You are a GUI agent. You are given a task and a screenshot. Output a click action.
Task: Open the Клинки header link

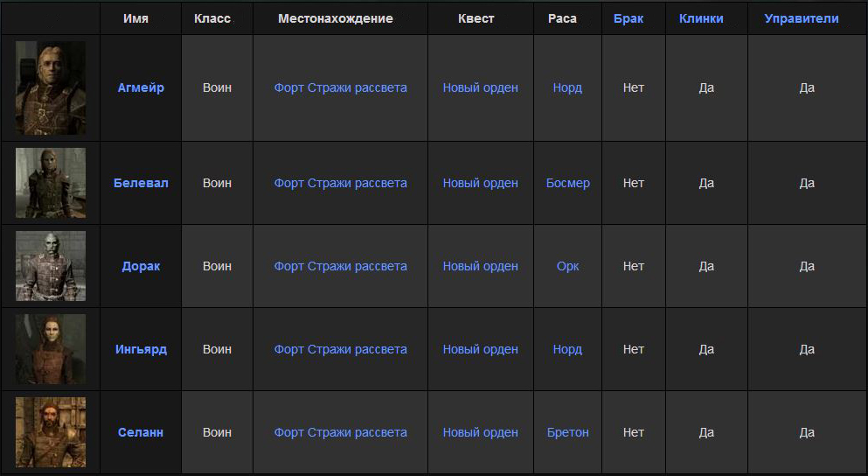click(x=701, y=18)
